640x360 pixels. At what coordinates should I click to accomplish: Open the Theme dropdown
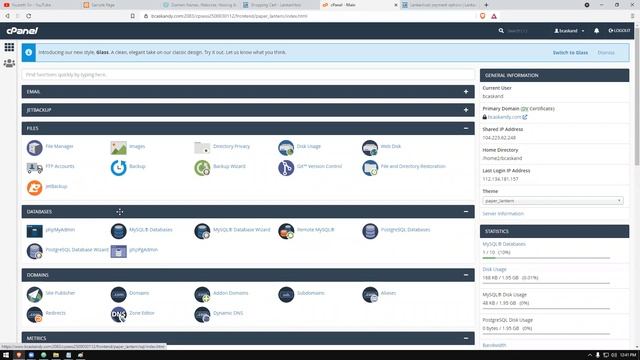click(x=553, y=201)
